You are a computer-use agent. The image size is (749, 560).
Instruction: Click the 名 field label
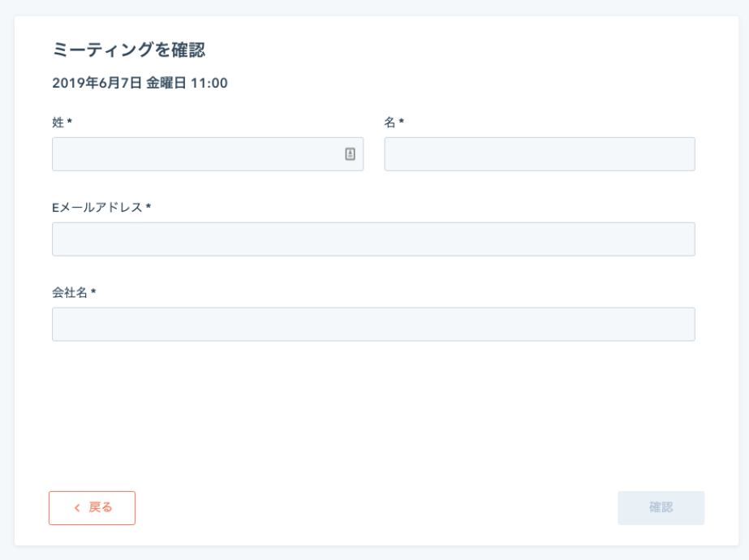click(x=390, y=122)
